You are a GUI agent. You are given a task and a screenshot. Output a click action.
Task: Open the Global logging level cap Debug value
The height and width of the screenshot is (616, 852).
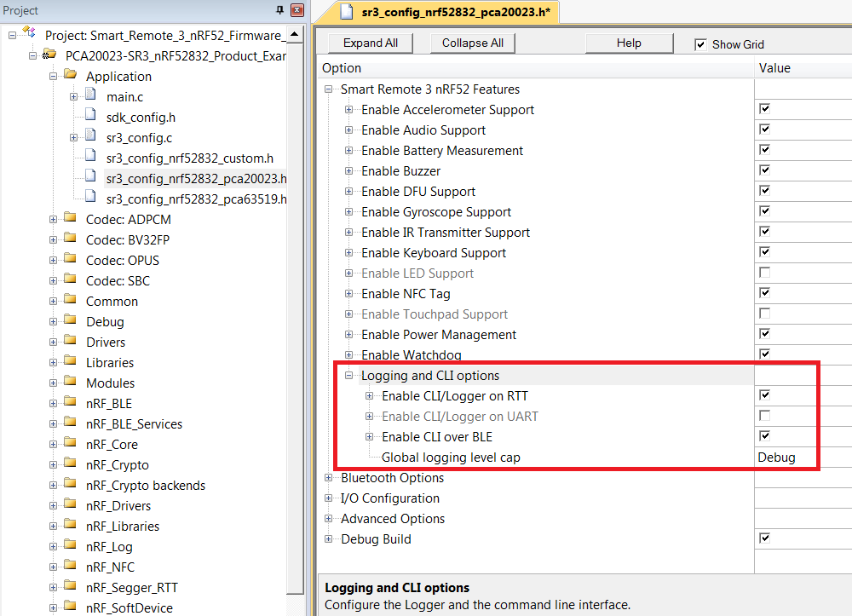(776, 458)
